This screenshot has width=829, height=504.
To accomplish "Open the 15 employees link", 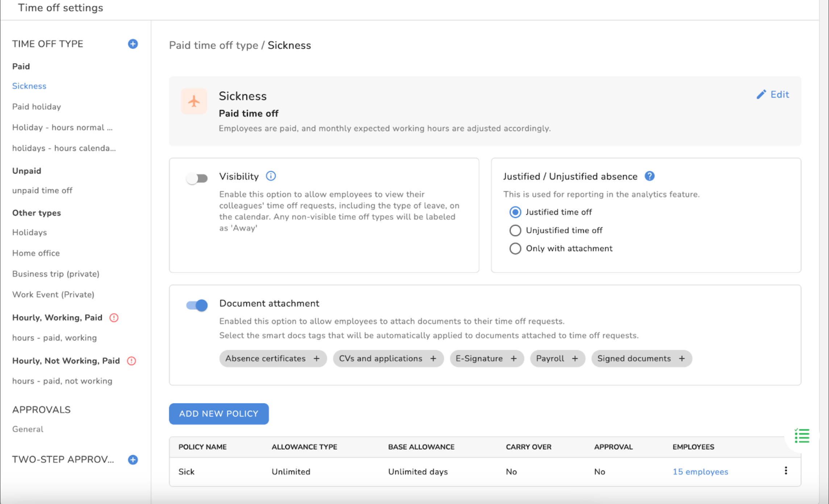I will click(x=700, y=471).
